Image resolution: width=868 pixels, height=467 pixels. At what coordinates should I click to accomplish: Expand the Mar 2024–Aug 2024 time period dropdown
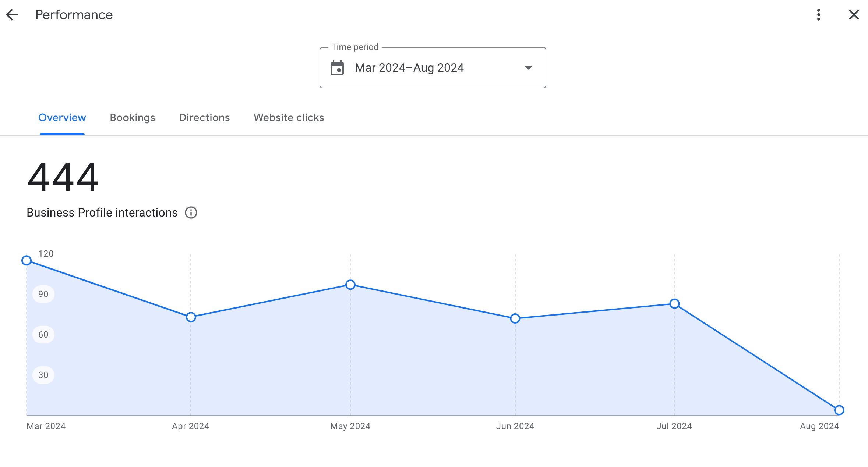(x=433, y=68)
